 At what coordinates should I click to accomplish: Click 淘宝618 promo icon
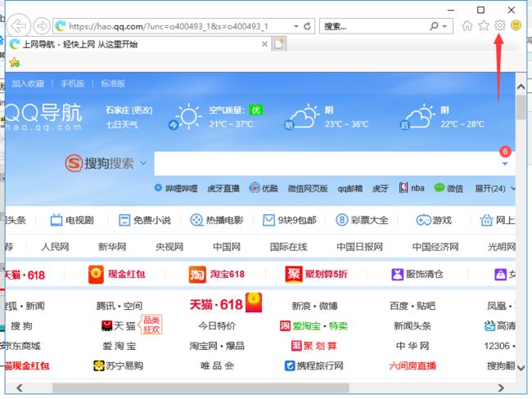pyautogui.click(x=197, y=274)
